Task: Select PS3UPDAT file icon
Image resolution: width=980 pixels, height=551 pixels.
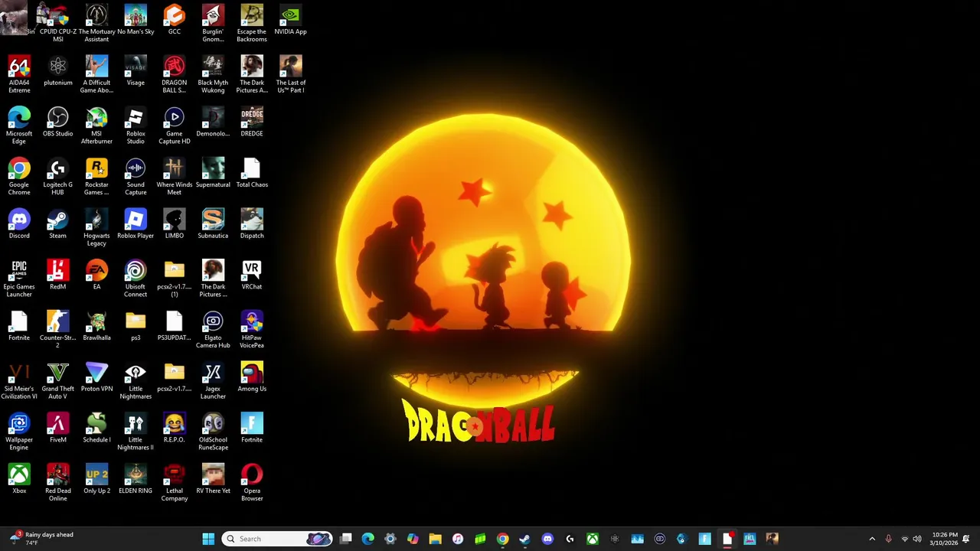Action: pos(175,327)
